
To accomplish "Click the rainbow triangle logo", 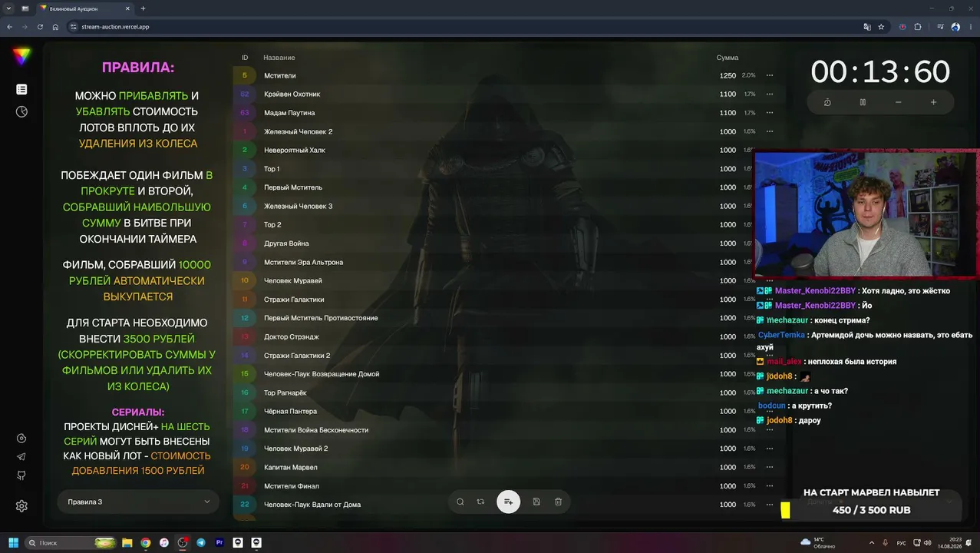I will 21,56.
